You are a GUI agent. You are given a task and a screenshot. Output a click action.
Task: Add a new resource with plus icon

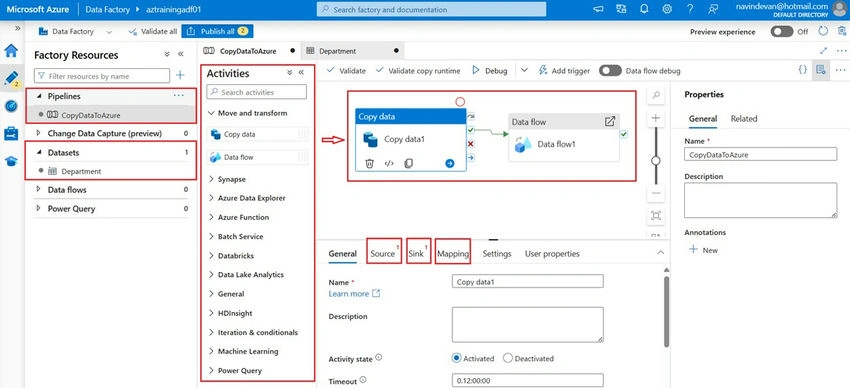[x=181, y=76]
